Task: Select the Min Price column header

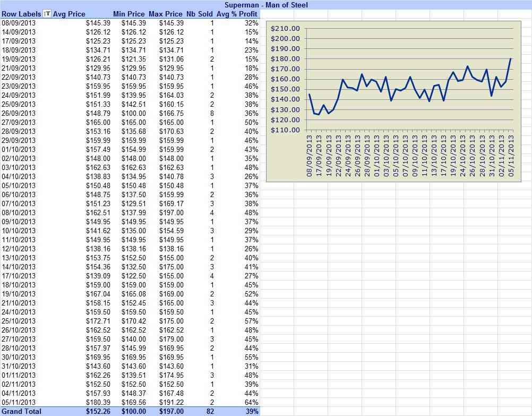Action: 129,14
